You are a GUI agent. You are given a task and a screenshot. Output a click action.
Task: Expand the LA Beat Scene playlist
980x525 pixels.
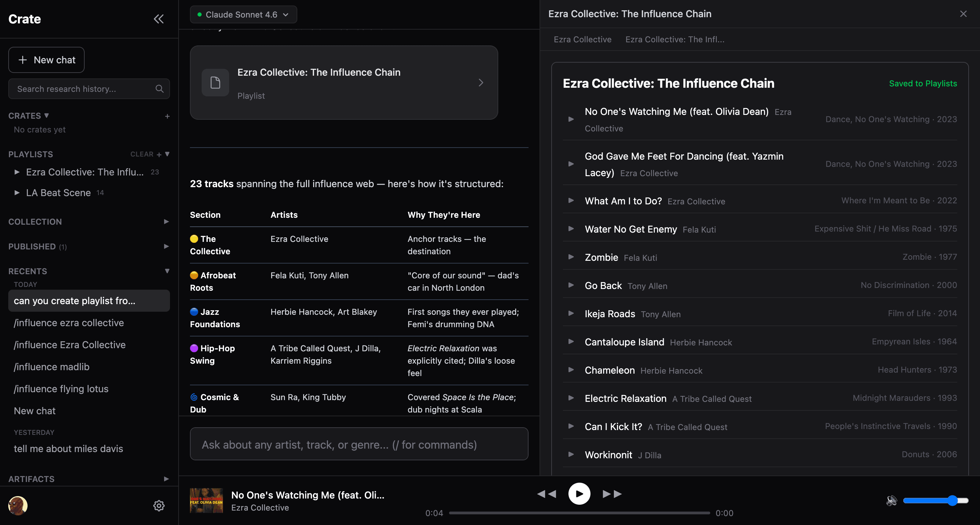click(17, 193)
